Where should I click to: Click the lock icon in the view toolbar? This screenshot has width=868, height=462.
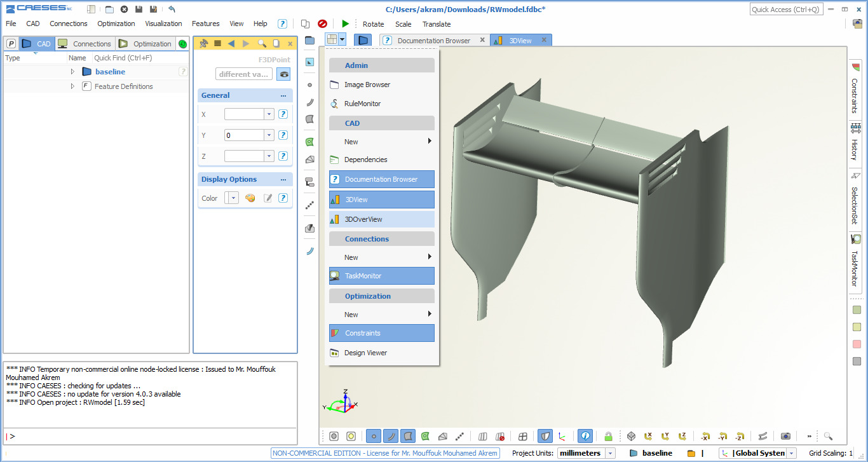(x=608, y=436)
